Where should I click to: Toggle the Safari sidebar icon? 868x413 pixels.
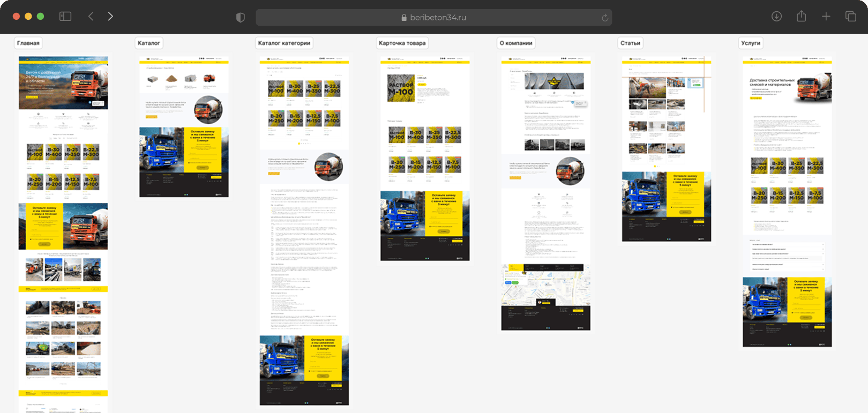[x=65, y=17]
